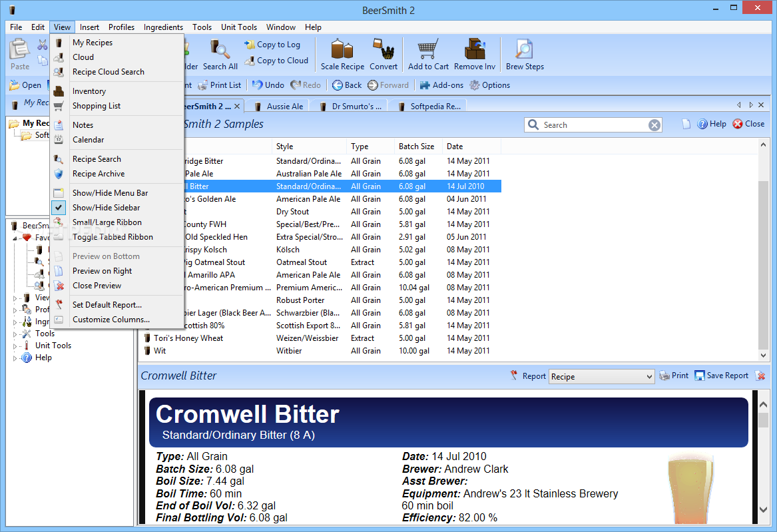The image size is (777, 532).
Task: Sort recipes by the Style column
Action: (x=309, y=146)
